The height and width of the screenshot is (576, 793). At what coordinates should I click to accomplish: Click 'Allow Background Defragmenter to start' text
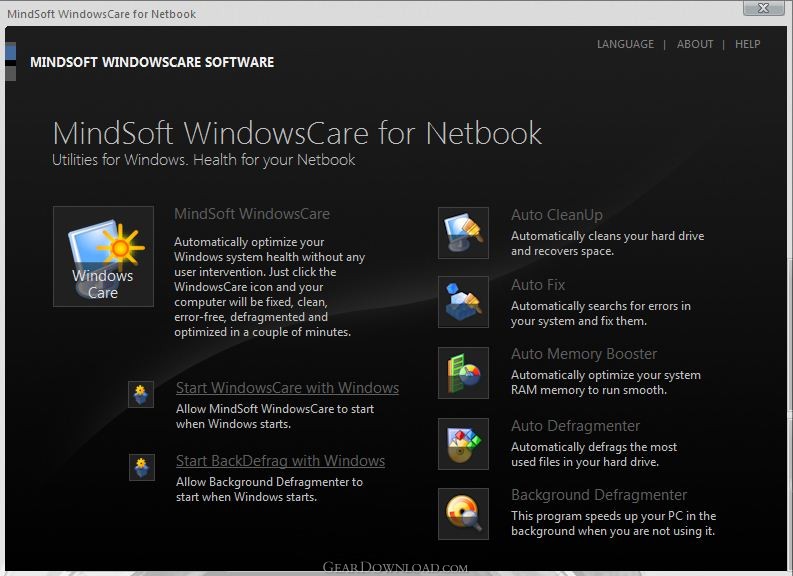(270, 489)
